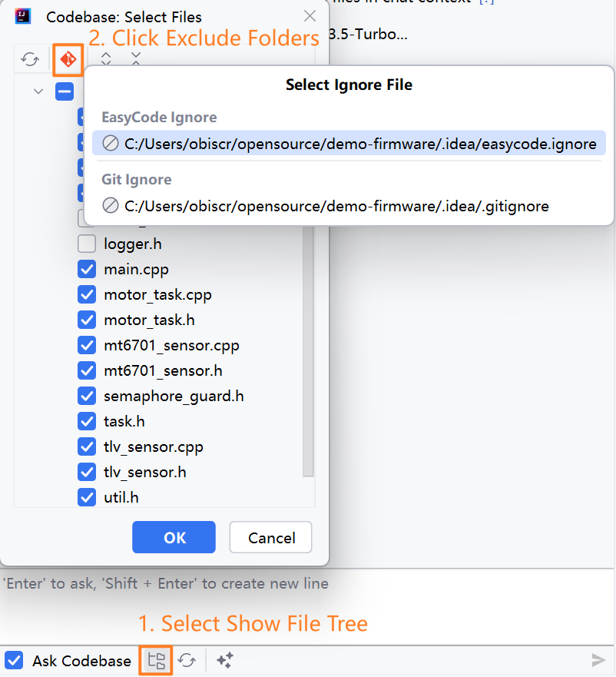The width and height of the screenshot is (616, 677).
Task: Choose the .gitignore file entry
Action: click(336, 206)
